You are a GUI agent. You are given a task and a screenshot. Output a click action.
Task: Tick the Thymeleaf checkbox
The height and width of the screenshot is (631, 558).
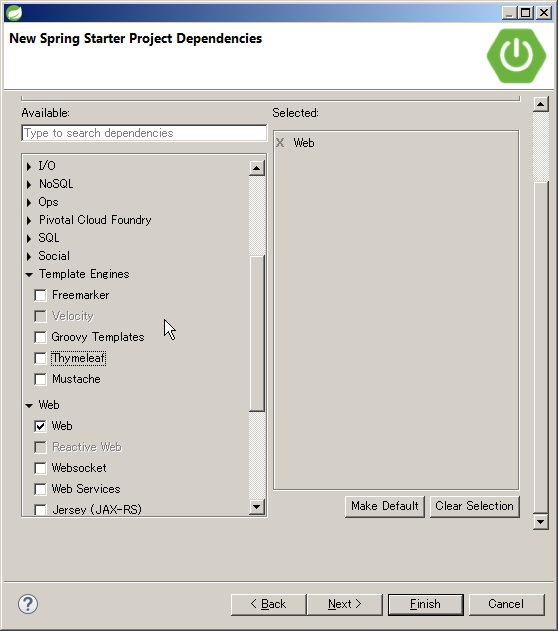(40, 358)
